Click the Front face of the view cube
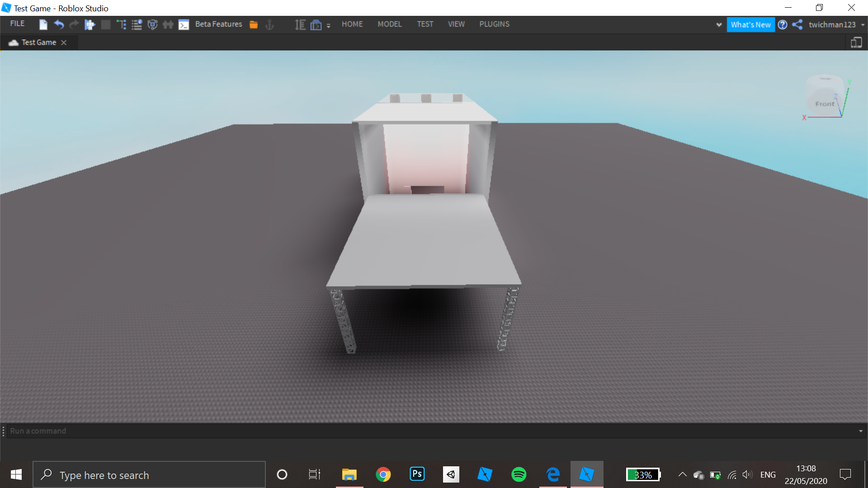Screen dimensions: 868x488 [x=824, y=103]
